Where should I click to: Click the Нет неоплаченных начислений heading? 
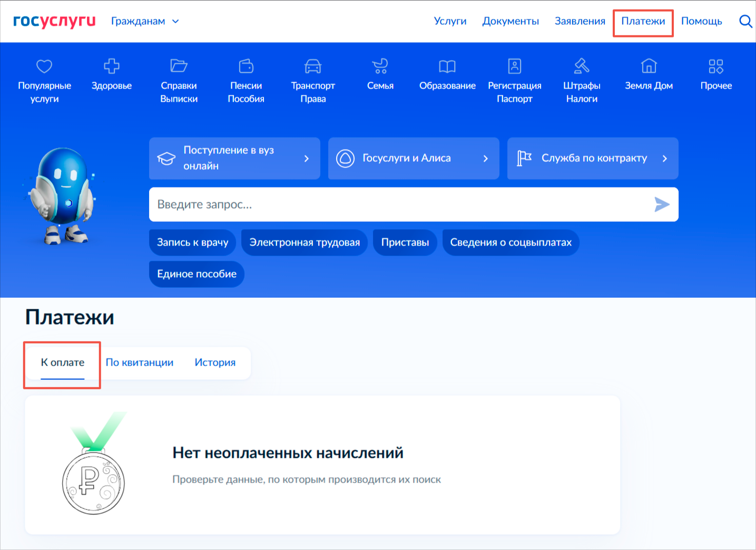(288, 453)
